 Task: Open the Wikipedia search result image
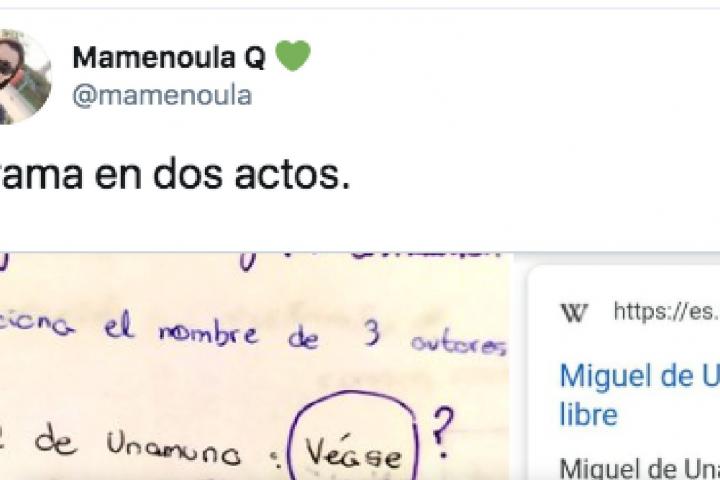point(624,373)
